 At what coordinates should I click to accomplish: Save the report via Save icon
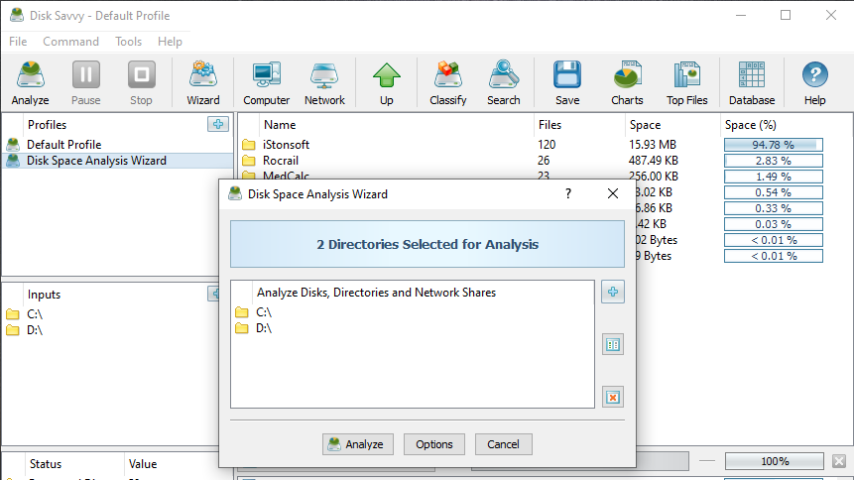(x=568, y=83)
